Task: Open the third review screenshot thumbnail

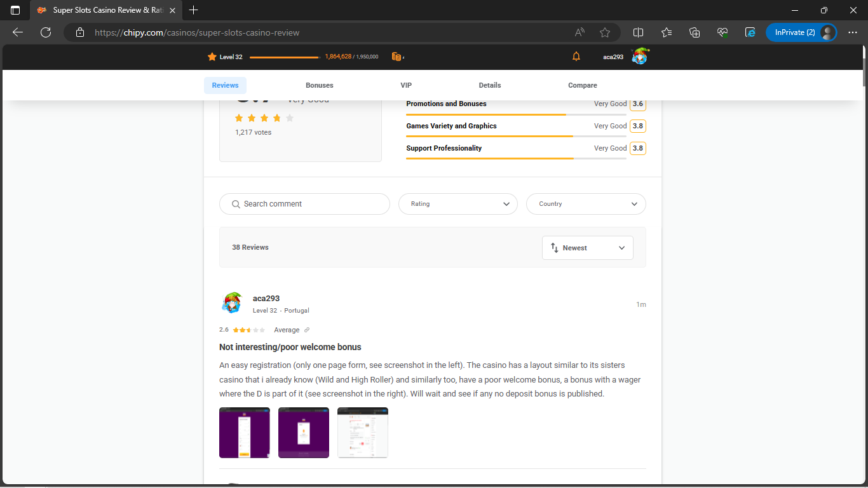Action: click(363, 433)
